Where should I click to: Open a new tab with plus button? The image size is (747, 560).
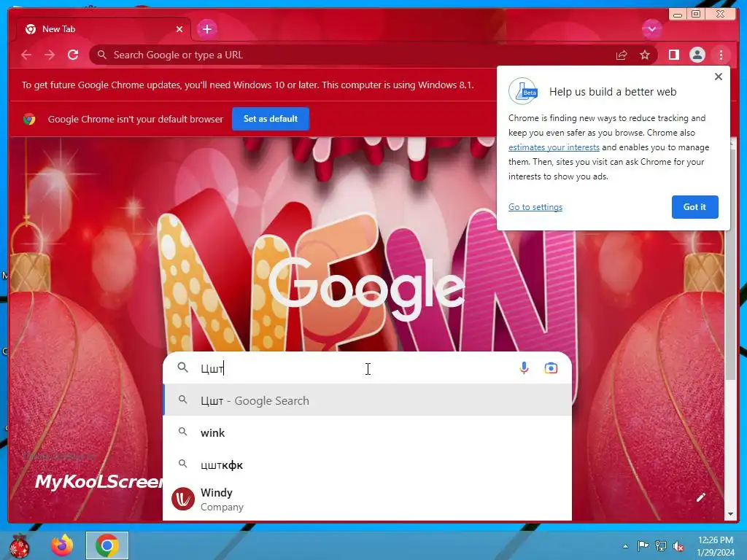tap(206, 29)
